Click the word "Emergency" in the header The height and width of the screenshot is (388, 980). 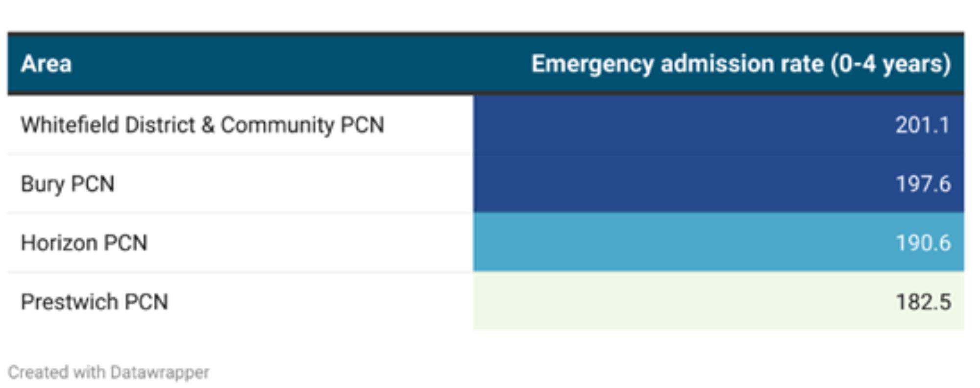(592, 64)
